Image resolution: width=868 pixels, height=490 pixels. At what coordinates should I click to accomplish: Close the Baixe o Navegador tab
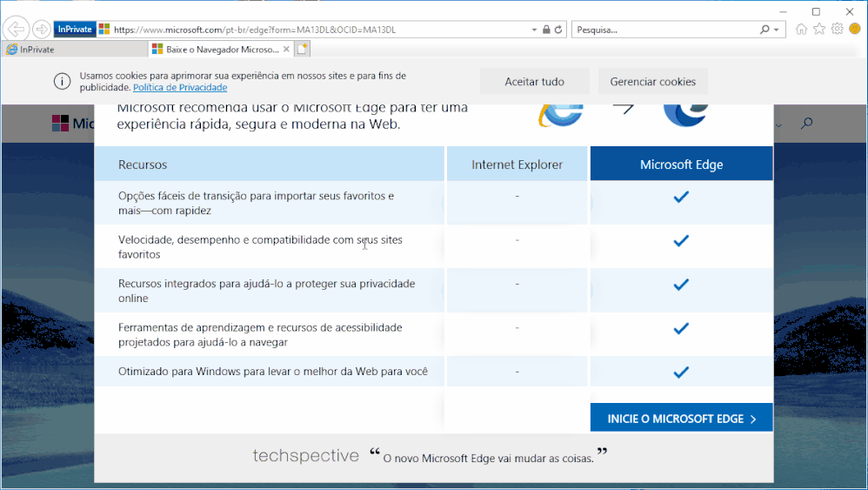click(286, 50)
